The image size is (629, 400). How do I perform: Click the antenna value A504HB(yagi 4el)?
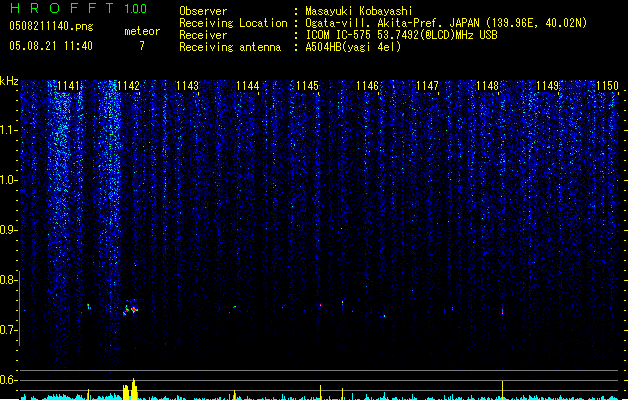353,47
